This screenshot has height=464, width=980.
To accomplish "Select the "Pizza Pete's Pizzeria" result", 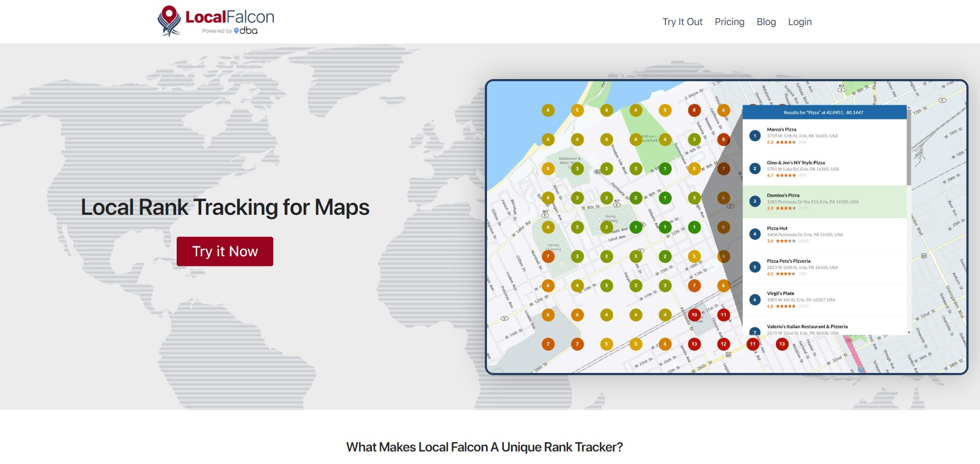I will pos(825,267).
